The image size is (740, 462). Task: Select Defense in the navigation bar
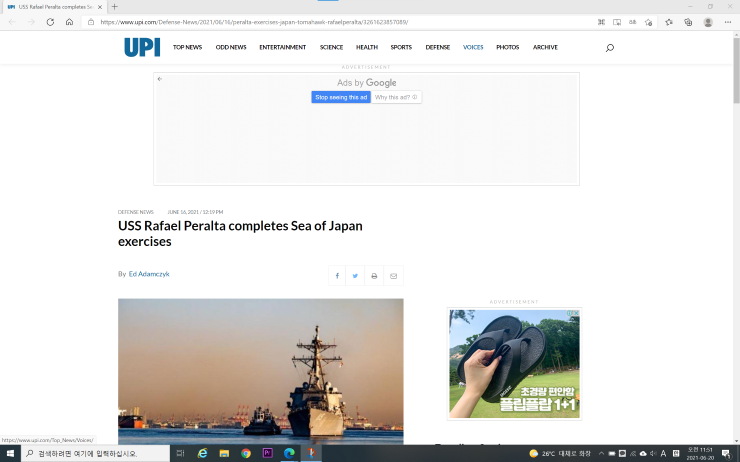point(437,47)
